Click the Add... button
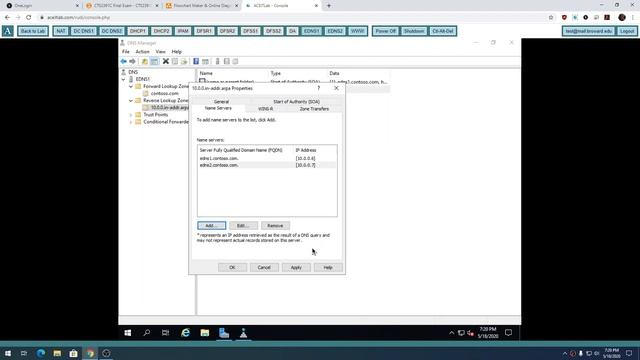This screenshot has width=640, height=360. (211, 226)
